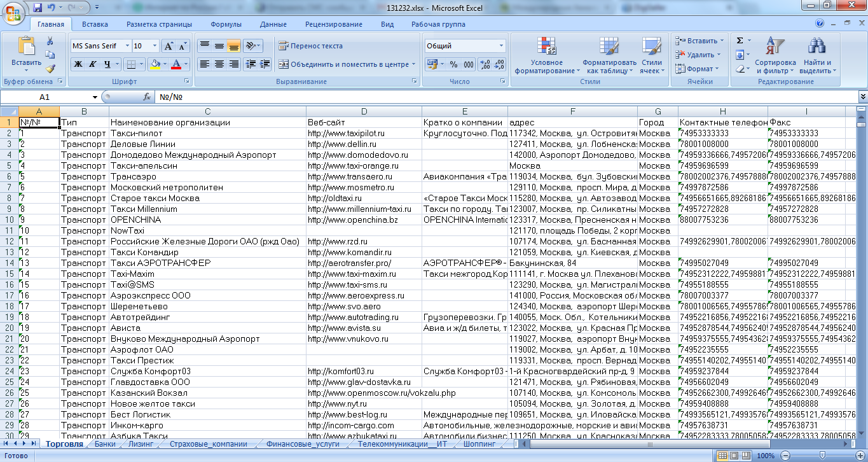Open the Вид ribbon tab

tap(387, 24)
